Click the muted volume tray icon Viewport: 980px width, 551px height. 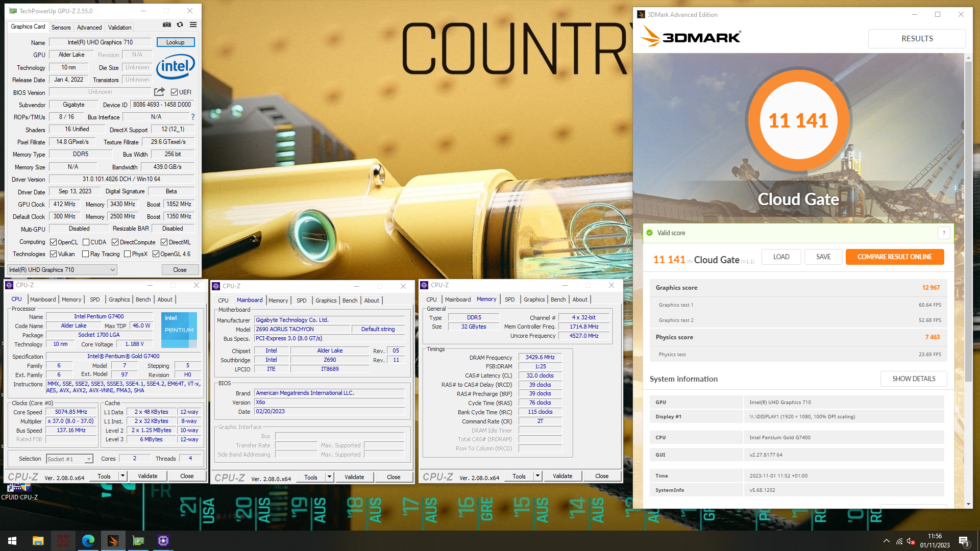click(911, 541)
